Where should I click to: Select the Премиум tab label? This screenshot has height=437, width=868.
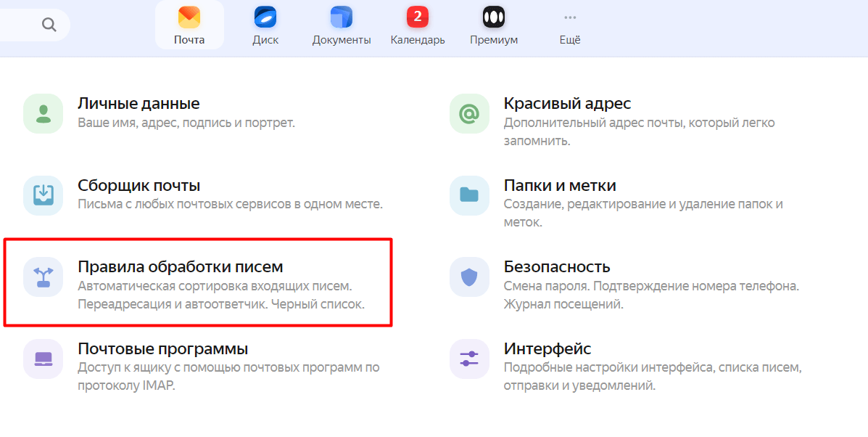click(x=494, y=40)
